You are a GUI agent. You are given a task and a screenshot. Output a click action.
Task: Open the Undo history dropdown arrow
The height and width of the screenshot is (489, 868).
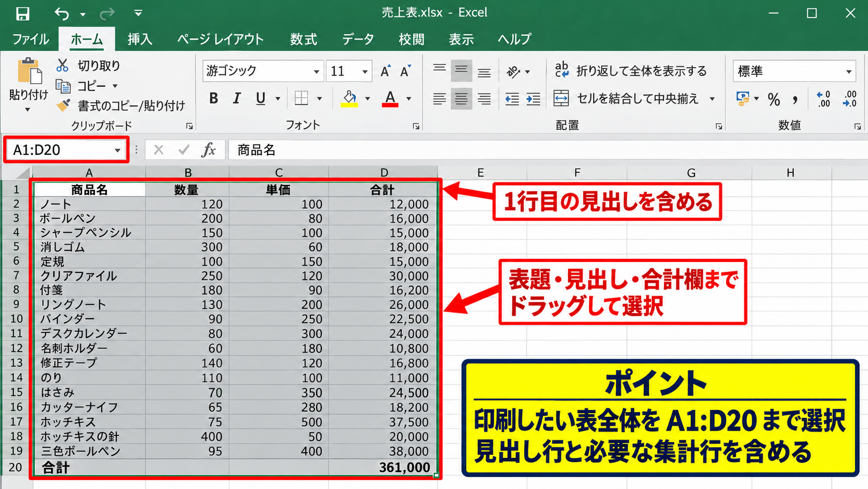pos(83,14)
